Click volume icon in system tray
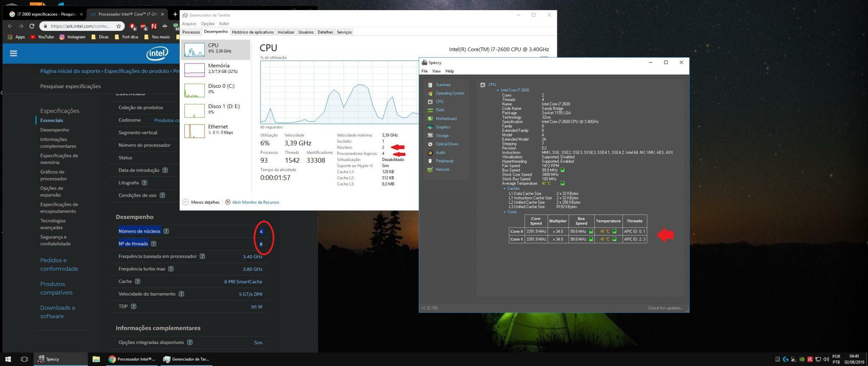The height and width of the screenshot is (366, 868). coord(826,359)
